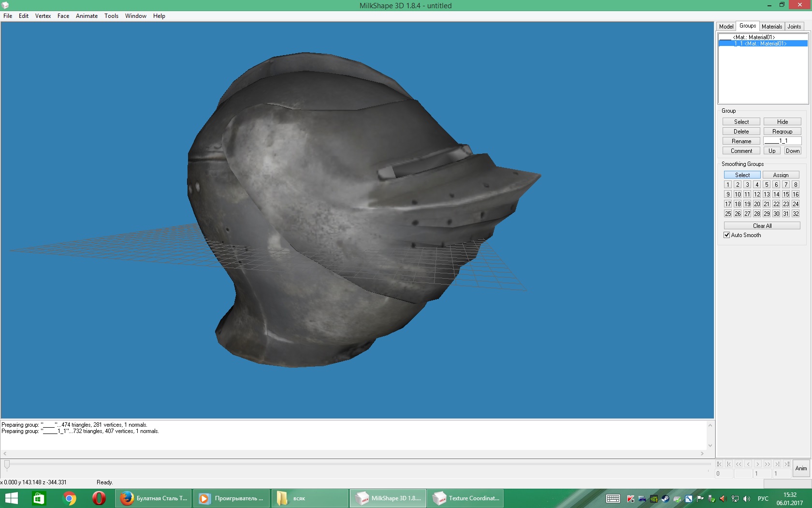The height and width of the screenshot is (508, 812).
Task: Click the Comment button
Action: [x=741, y=151]
